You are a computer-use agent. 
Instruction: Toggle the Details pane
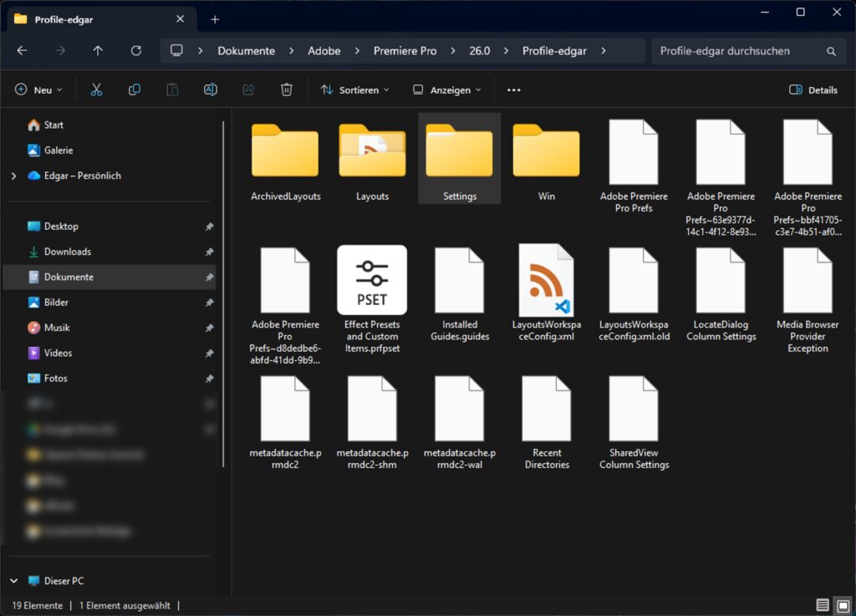click(813, 89)
